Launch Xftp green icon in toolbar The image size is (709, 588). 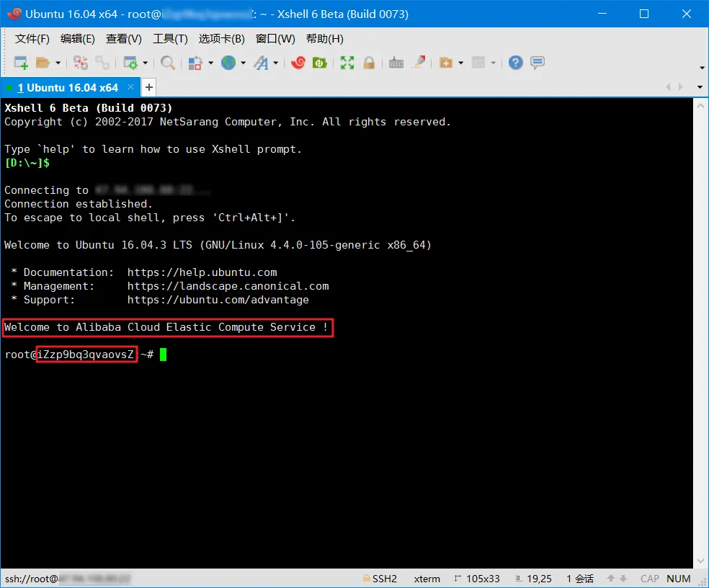coord(320,63)
